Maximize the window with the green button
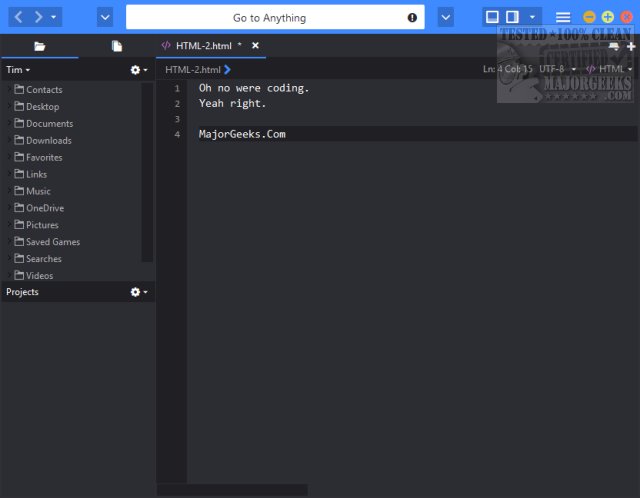This screenshot has height=498, width=640. tap(608, 17)
